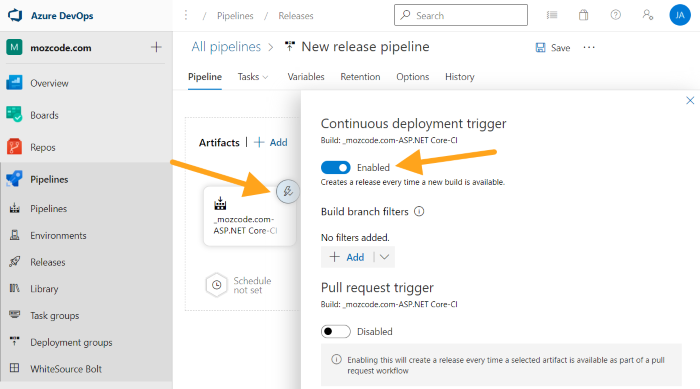Screen dimensions: 700x389
Task: Open the WhiteSource Bolt sidebar label
Action: click(x=66, y=369)
